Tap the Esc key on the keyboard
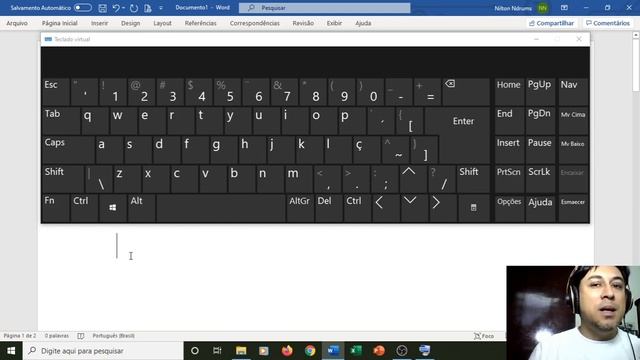640x360 pixels. [x=55, y=91]
